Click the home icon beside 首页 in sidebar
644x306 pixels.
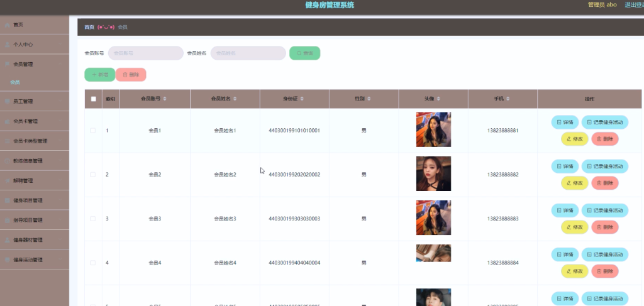tap(8, 25)
